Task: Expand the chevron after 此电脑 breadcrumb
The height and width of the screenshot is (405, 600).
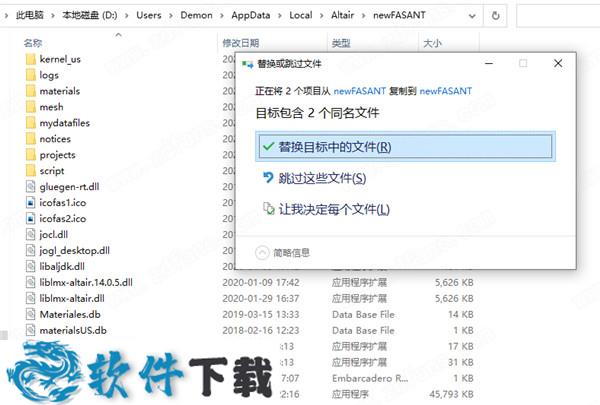Action: (53, 16)
